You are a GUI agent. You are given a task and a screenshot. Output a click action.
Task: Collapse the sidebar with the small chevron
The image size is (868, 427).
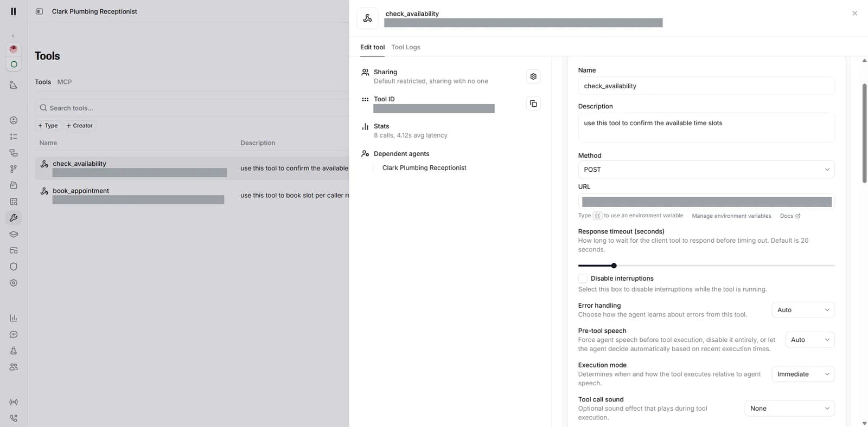coord(14,36)
